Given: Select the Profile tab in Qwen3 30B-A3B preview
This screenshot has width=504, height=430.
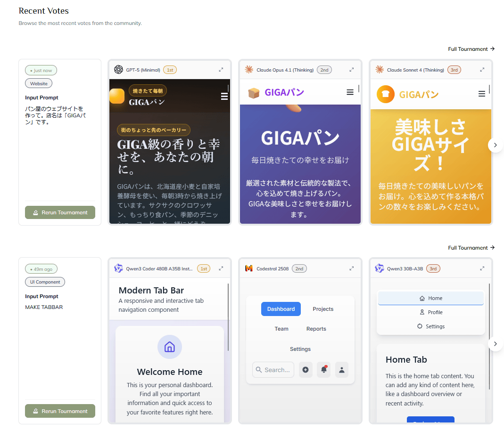Looking at the screenshot, I should pos(431,312).
